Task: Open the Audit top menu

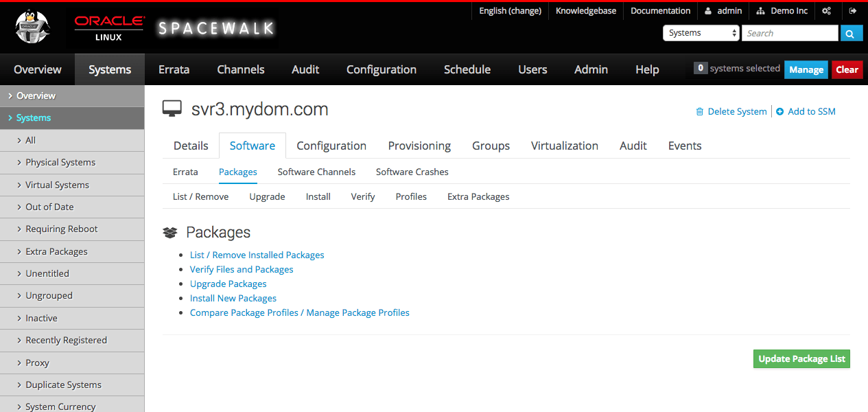Action: pos(305,69)
